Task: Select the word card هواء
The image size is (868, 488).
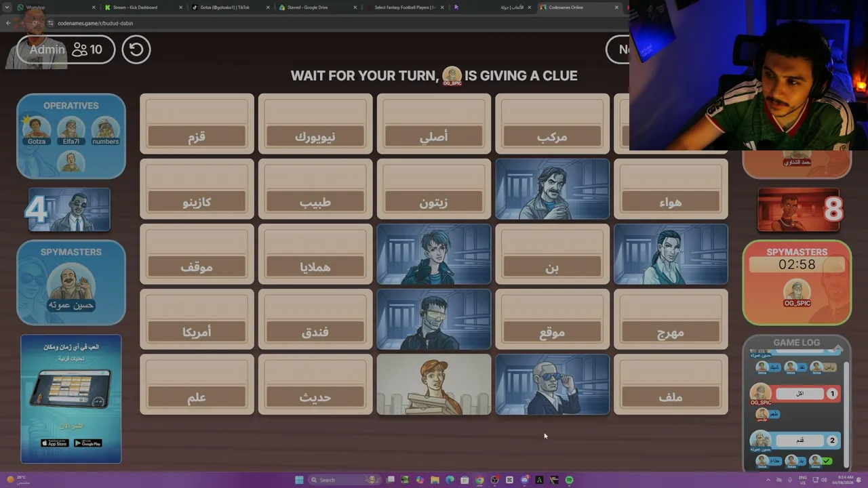Action: point(671,189)
